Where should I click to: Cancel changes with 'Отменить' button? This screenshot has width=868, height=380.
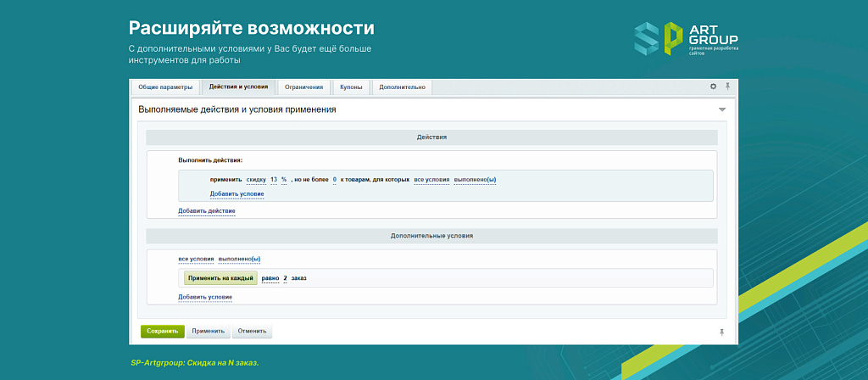click(x=252, y=331)
